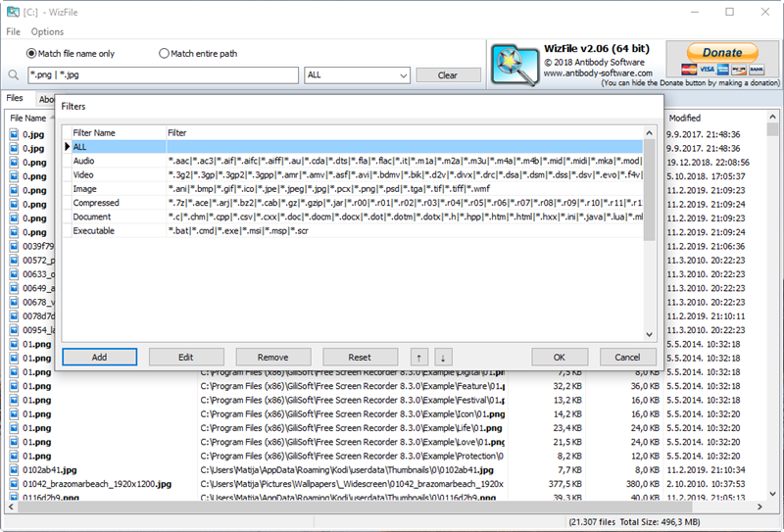784x532 pixels.
Task: Click file icon of 01042_brazomarbeach_1920x1200.jpg
Action: pos(14,483)
